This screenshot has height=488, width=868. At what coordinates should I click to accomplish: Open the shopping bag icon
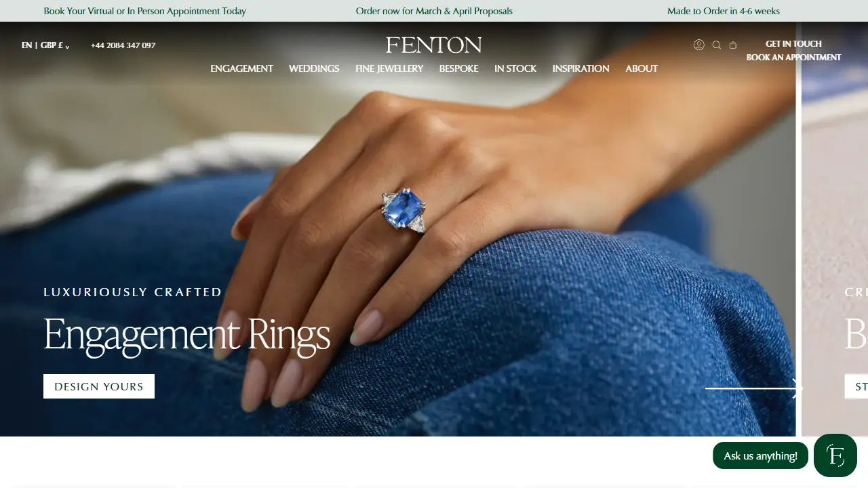(x=733, y=45)
